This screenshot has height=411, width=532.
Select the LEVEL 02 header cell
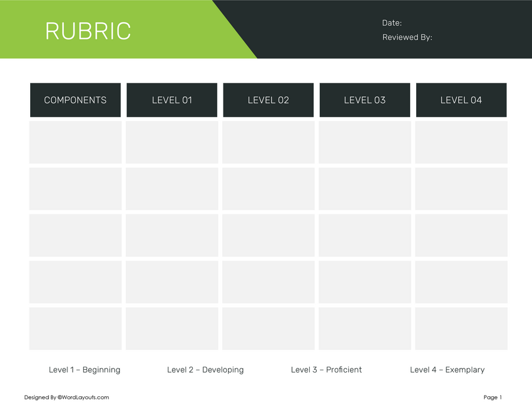coord(268,100)
